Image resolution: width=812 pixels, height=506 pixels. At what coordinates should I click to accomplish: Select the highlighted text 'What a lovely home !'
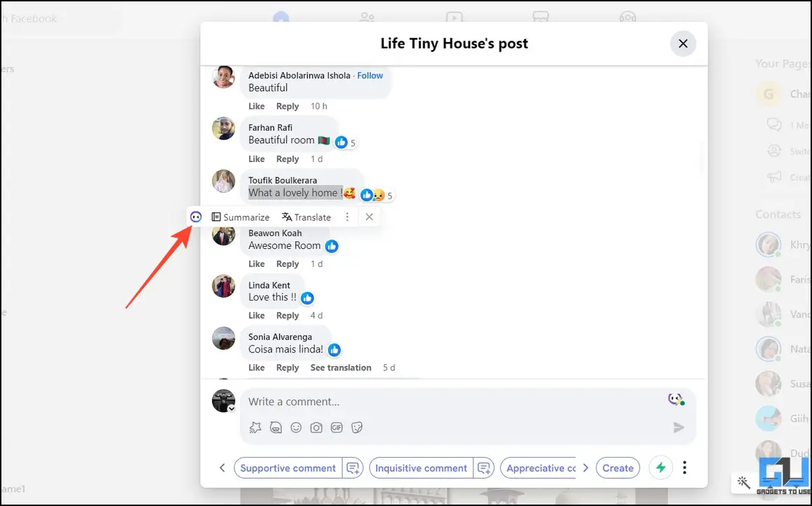pos(295,193)
